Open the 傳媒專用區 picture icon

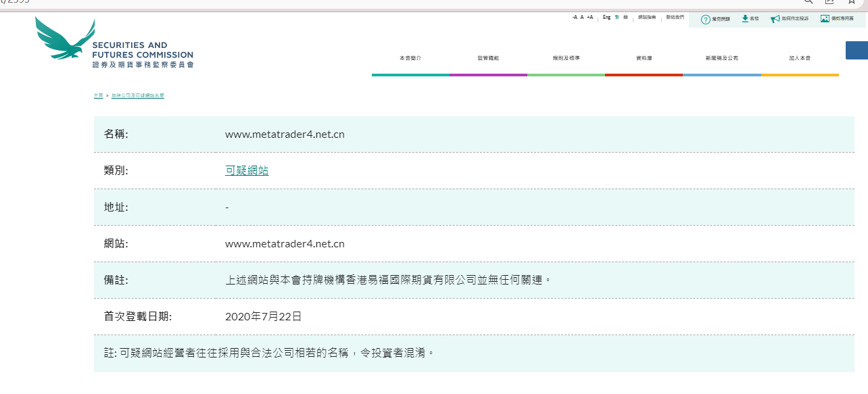825,19
